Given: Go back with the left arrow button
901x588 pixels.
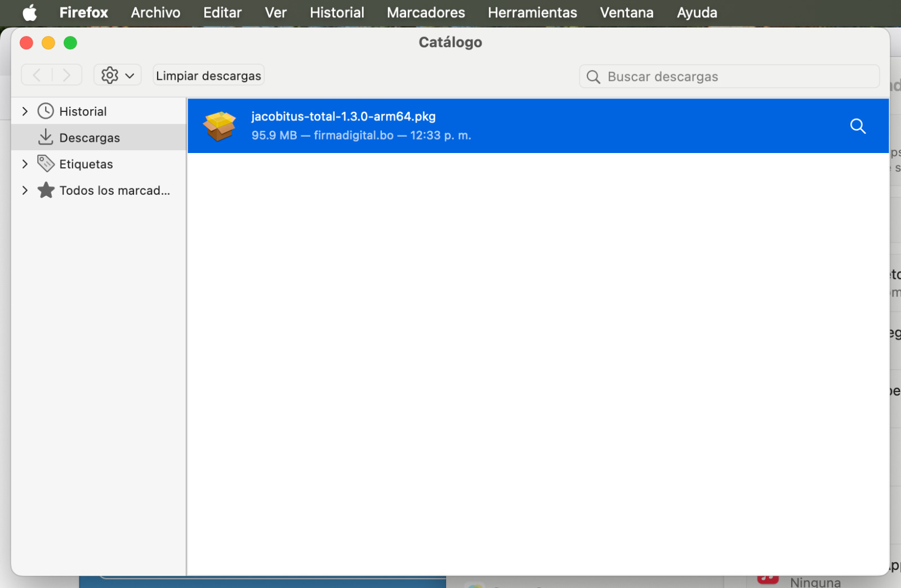Looking at the screenshot, I should pos(37,75).
